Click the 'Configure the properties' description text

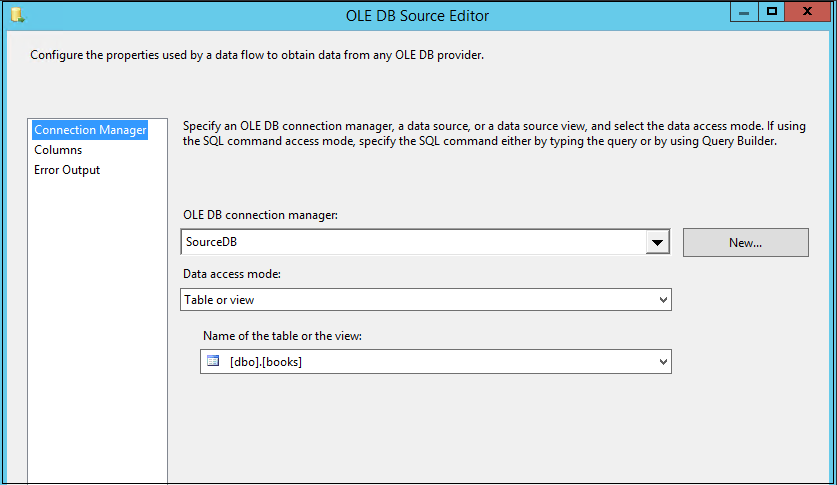tap(257, 55)
